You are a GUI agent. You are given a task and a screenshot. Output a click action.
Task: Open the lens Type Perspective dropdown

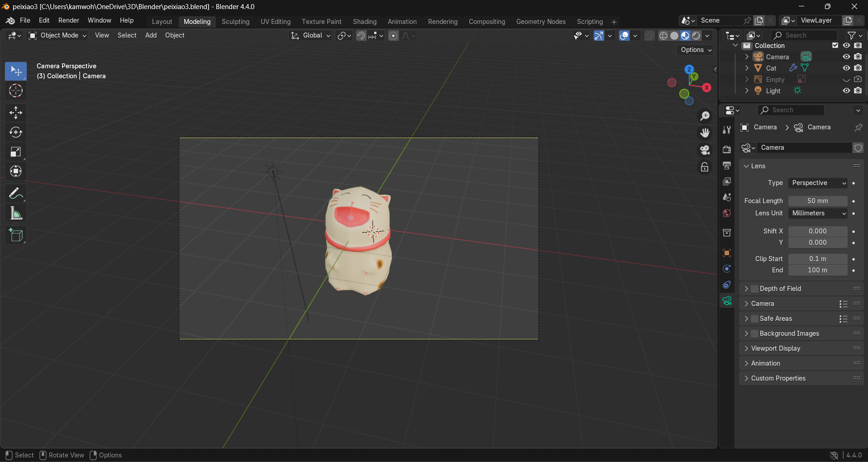(817, 183)
